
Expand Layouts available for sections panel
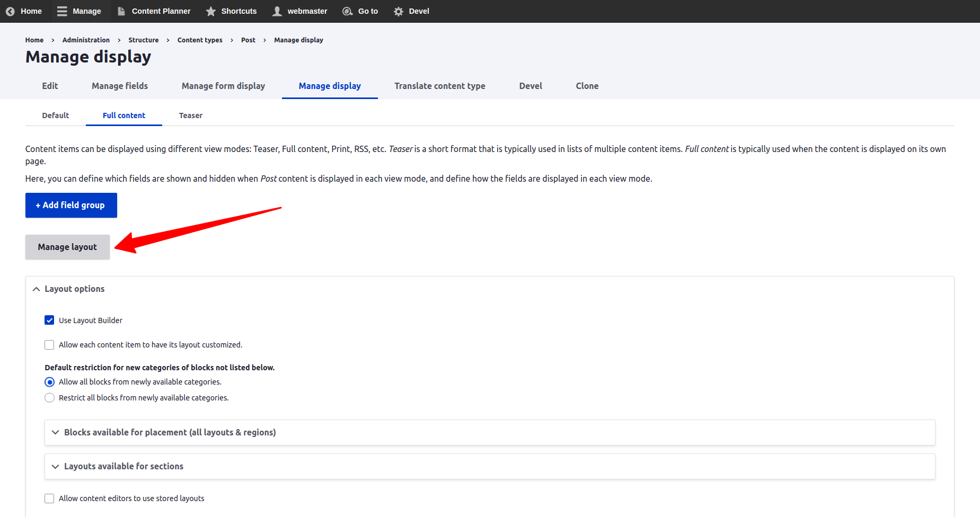point(55,467)
